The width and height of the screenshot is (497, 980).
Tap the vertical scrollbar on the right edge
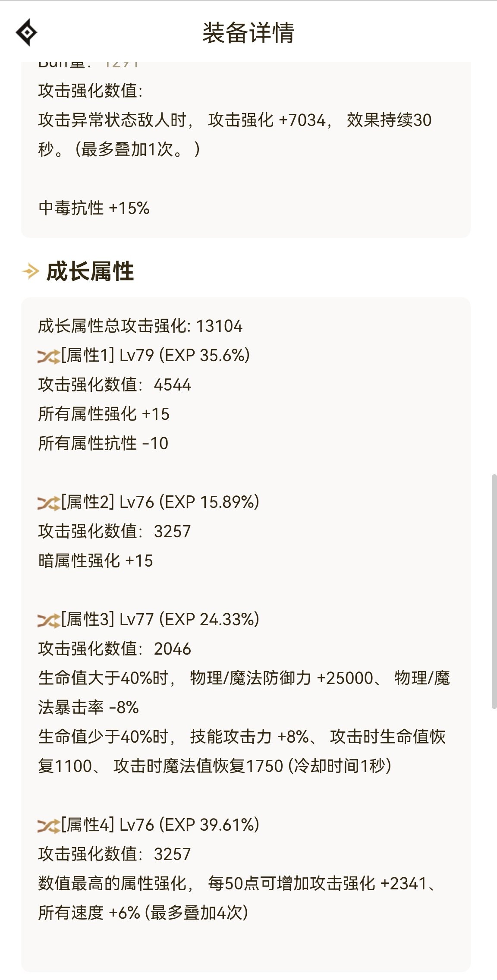tap(494, 592)
